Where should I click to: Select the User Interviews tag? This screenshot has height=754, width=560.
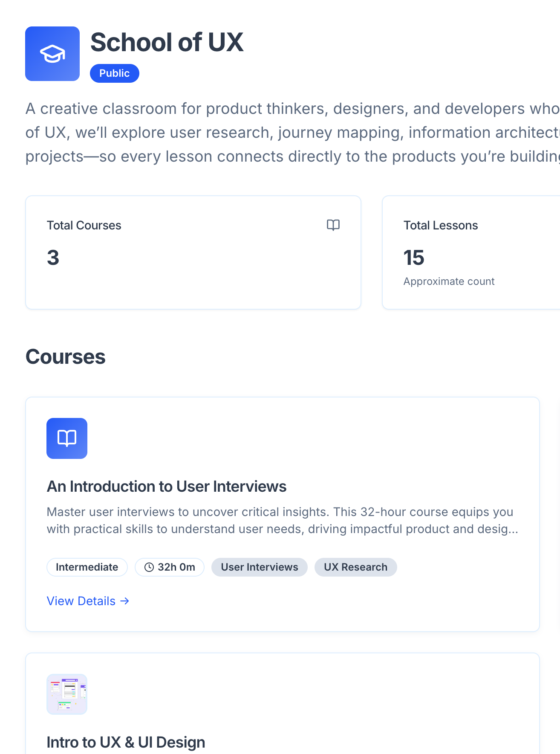(259, 567)
